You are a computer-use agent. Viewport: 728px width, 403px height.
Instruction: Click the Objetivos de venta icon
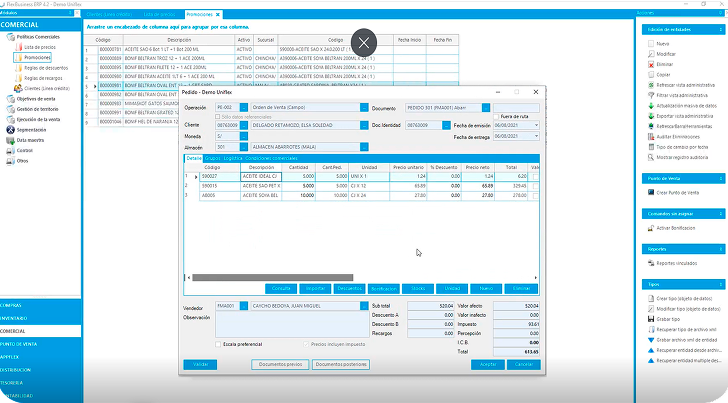(x=10, y=99)
